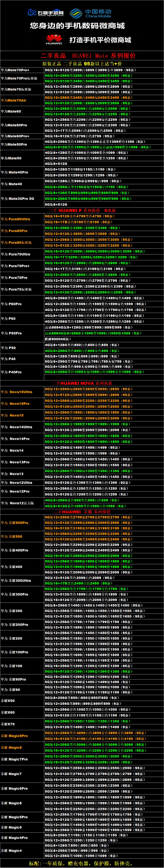Viewport: 164px width, 868px height.
Task: Click the 华为 Nova12Ultra model cell
Action: point(22,482)
